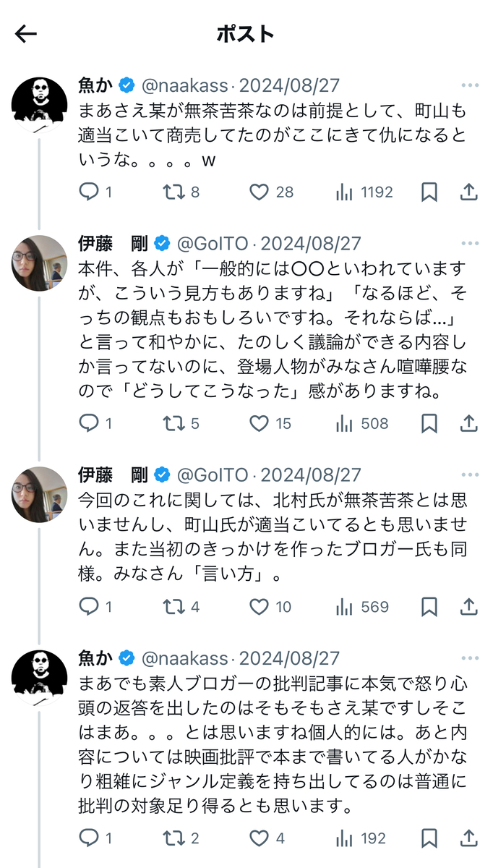Open the @naakass handle in the last post
This screenshot has width=493, height=868.
(184, 659)
